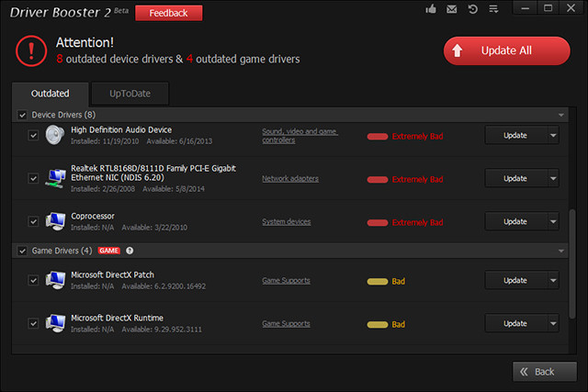Click the yellow Bad indicator for DirectX Patch
Screen dimensions: 588x392
(x=386, y=282)
